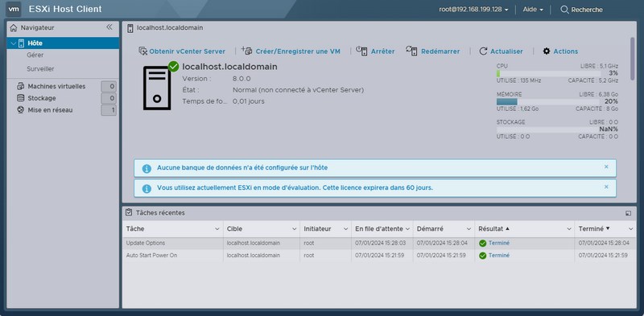The width and height of the screenshot is (644, 316).
Task: Click the Hôte host icon in navigator
Action: tap(22, 43)
